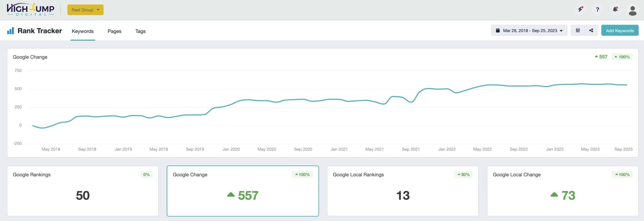
Task: Click the Sep 2021 axis label
Action: coord(411,149)
